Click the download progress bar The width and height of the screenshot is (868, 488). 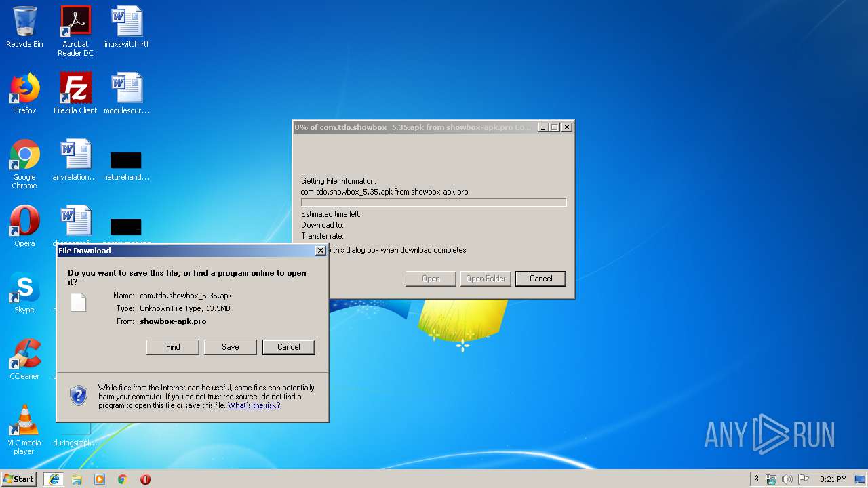click(x=433, y=202)
